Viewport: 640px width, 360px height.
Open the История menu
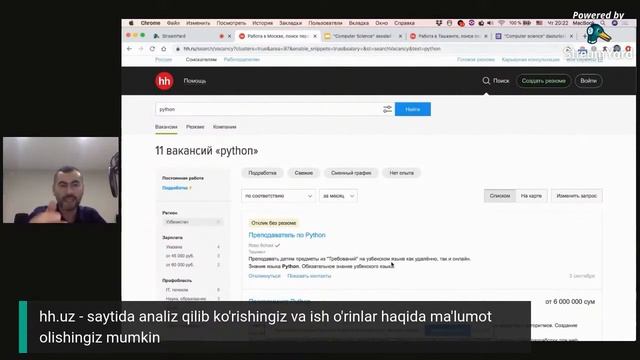pos(262,23)
